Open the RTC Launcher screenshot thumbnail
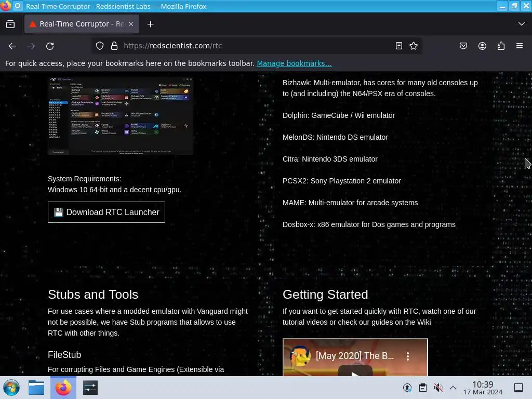Image resolution: width=532 pixels, height=399 pixels. (x=121, y=116)
